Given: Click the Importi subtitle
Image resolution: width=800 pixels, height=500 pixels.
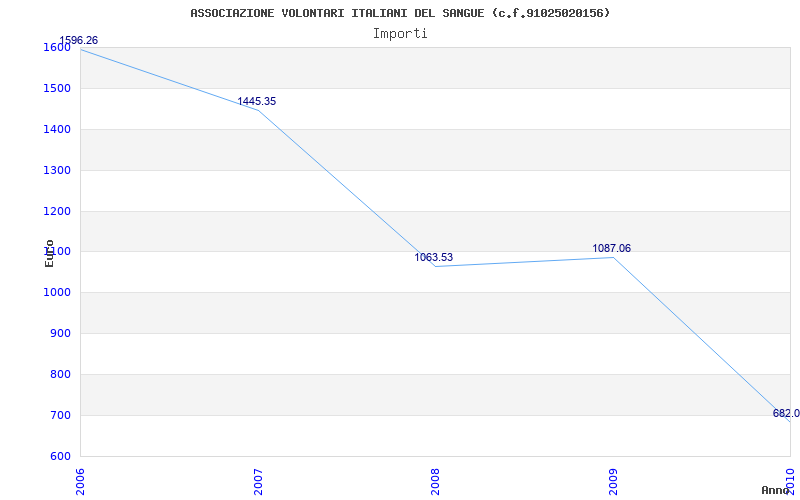Looking at the screenshot, I should pyautogui.click(x=400, y=34).
